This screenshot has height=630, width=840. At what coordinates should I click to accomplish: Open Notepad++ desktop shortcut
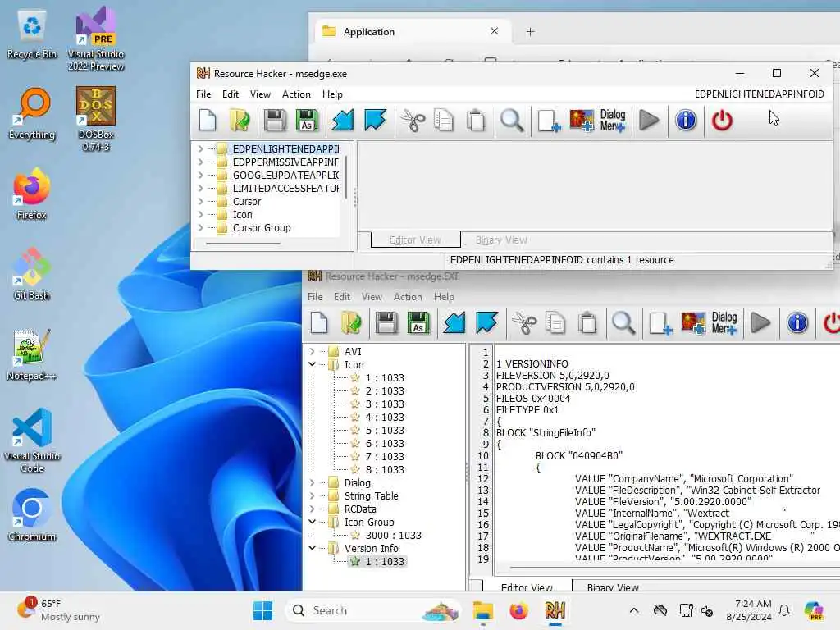[32, 354]
